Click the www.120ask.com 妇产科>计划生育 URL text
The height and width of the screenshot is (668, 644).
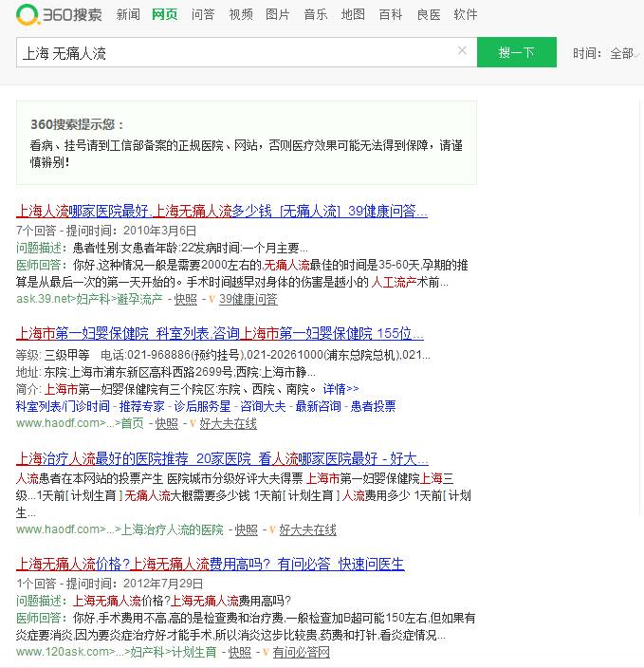click(x=117, y=652)
